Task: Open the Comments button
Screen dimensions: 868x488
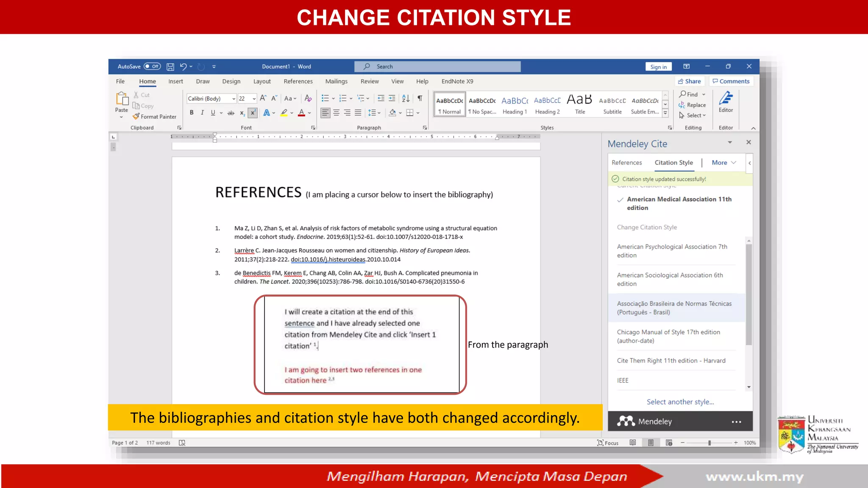Action: click(x=731, y=81)
